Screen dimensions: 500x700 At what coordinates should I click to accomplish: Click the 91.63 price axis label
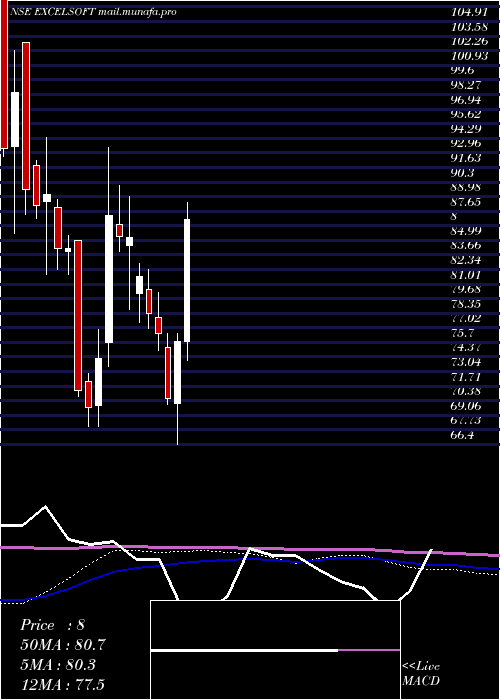(x=466, y=158)
